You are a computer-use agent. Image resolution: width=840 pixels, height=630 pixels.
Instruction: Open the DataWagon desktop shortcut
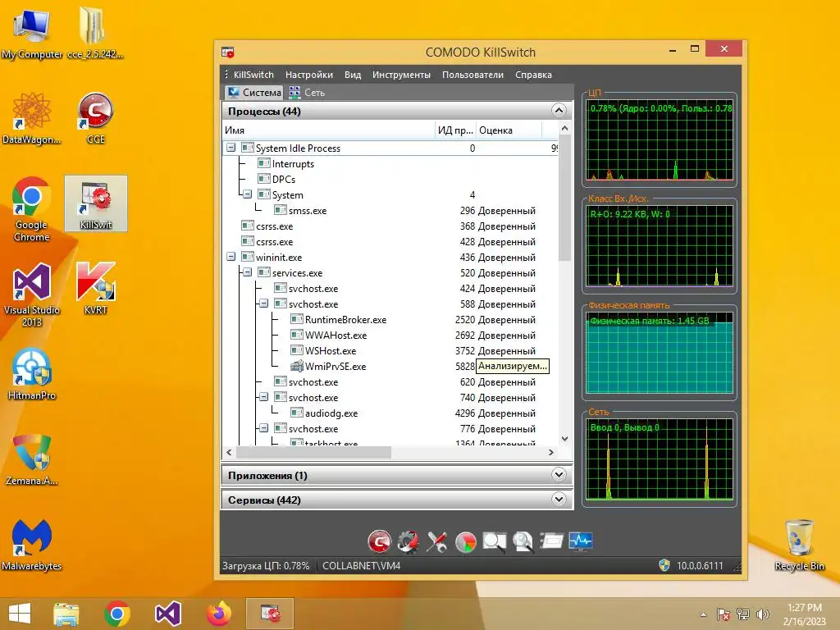point(32,118)
